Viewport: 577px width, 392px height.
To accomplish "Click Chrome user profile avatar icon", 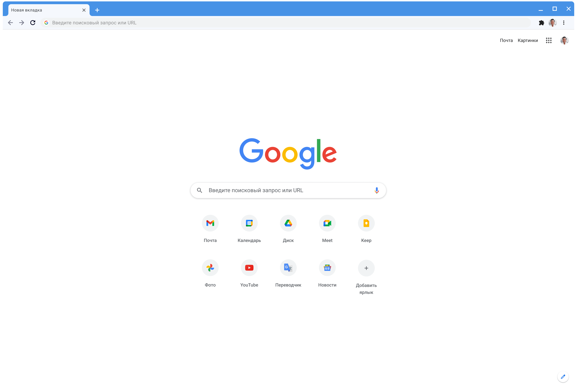I will click(552, 22).
